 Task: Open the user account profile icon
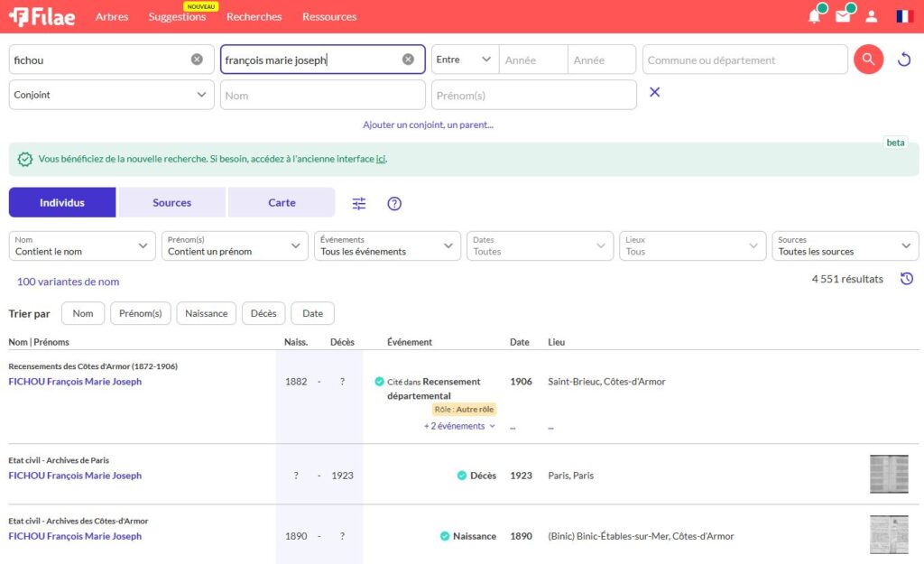tap(872, 16)
